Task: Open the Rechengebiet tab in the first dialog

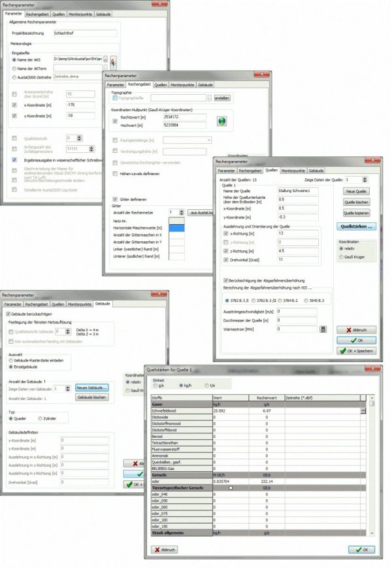Action: click(38, 13)
